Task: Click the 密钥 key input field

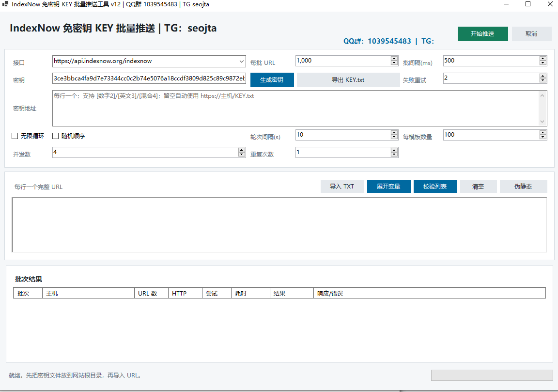Action: click(x=149, y=78)
